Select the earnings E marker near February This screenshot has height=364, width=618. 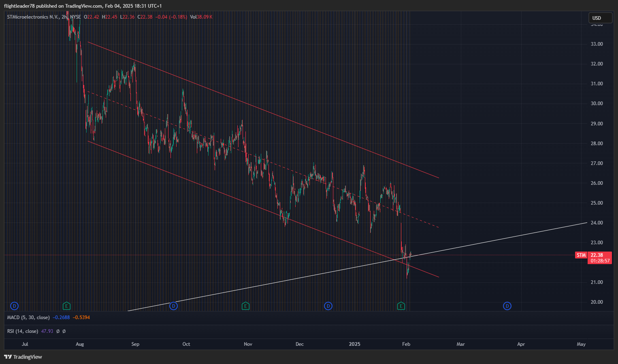pyautogui.click(x=401, y=306)
